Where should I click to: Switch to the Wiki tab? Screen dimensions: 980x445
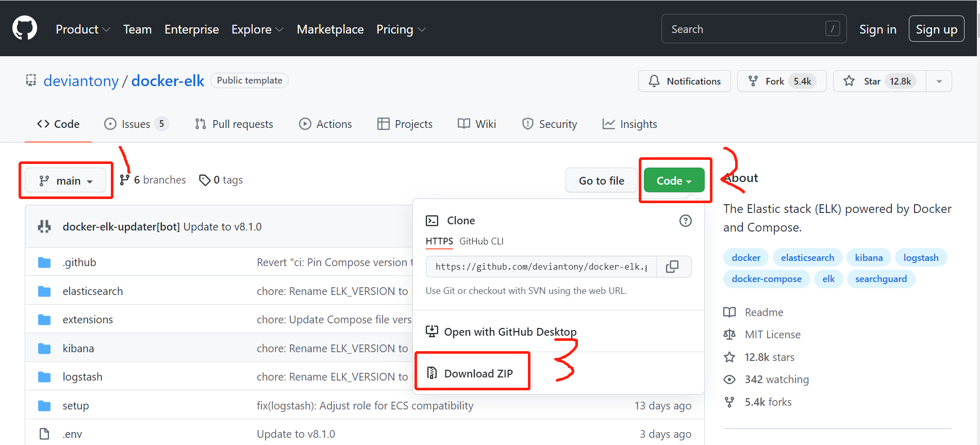pyautogui.click(x=477, y=124)
